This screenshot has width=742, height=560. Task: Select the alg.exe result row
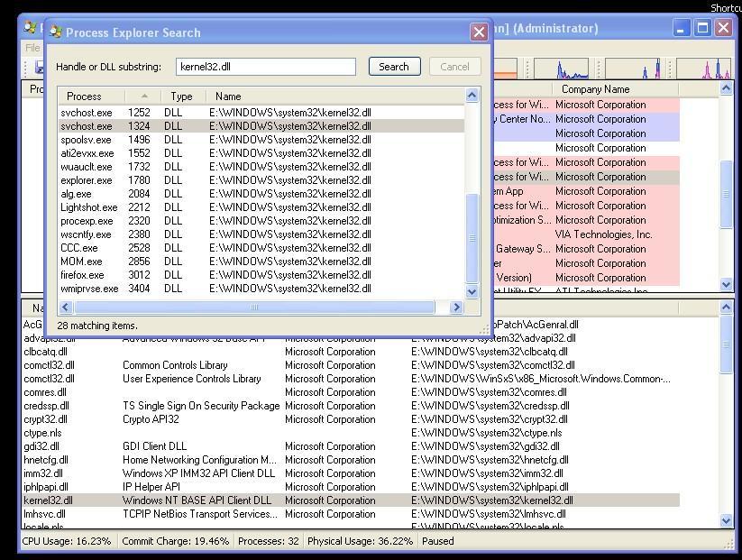point(261,194)
